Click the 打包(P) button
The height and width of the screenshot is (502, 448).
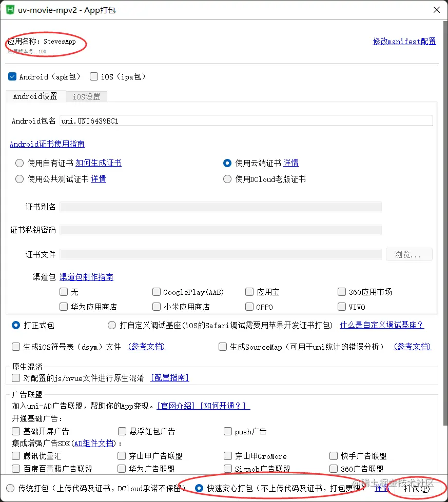[x=417, y=489]
